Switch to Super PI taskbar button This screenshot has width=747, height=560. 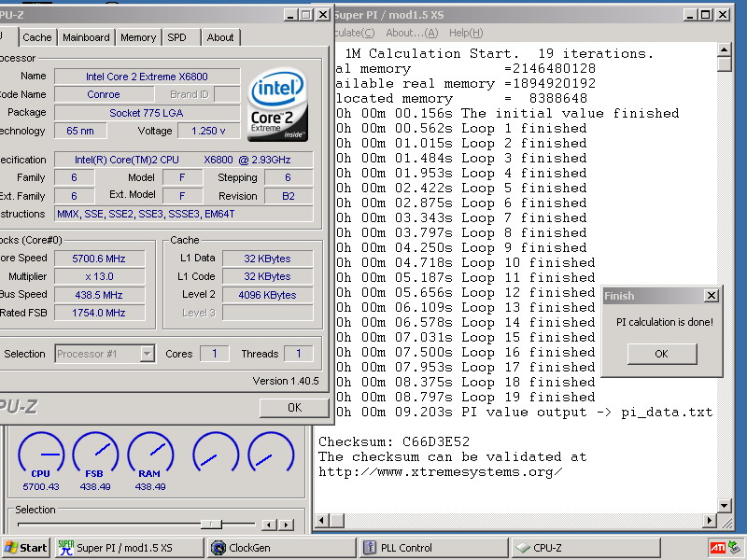tap(129, 548)
